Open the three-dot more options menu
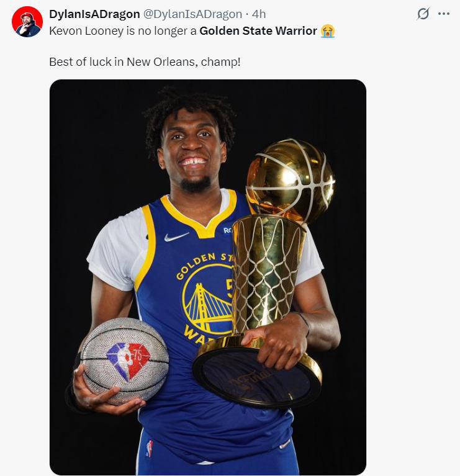This screenshot has height=476, width=460. [x=443, y=14]
